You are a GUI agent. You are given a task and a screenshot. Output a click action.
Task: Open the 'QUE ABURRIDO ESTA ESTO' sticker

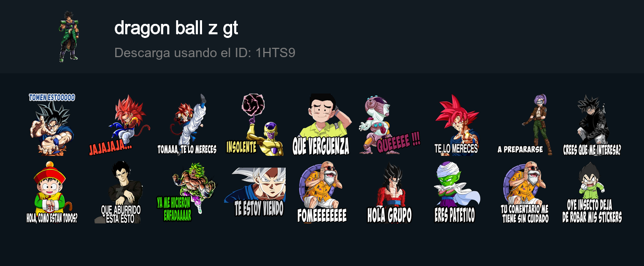(x=119, y=192)
